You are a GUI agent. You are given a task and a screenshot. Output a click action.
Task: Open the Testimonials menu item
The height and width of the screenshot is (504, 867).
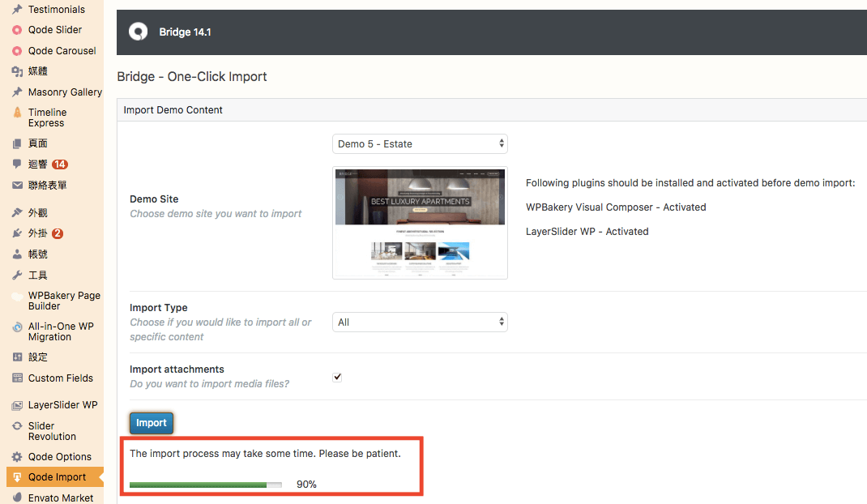(x=57, y=10)
